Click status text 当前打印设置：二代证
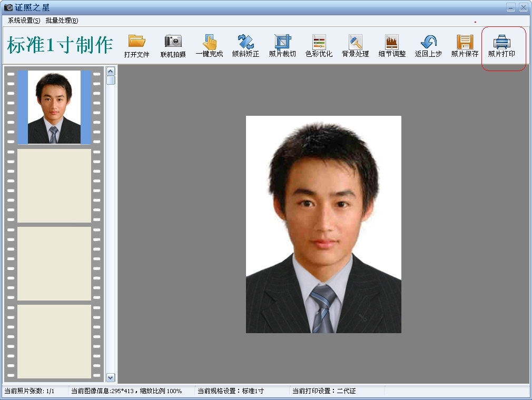This screenshot has width=532, height=400. (324, 391)
